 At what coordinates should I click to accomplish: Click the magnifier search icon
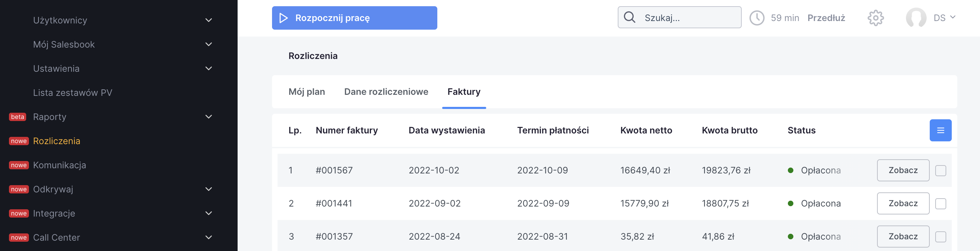[x=629, y=18]
